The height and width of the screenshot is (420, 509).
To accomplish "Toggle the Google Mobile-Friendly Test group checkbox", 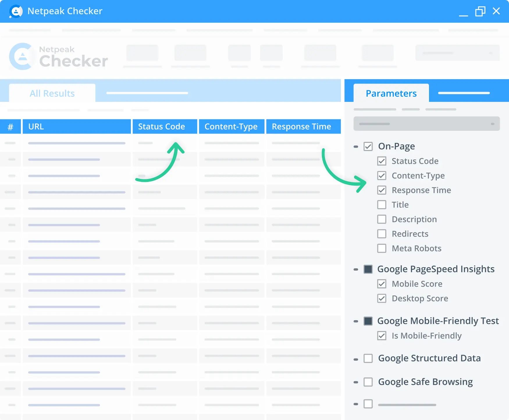I will (x=368, y=321).
